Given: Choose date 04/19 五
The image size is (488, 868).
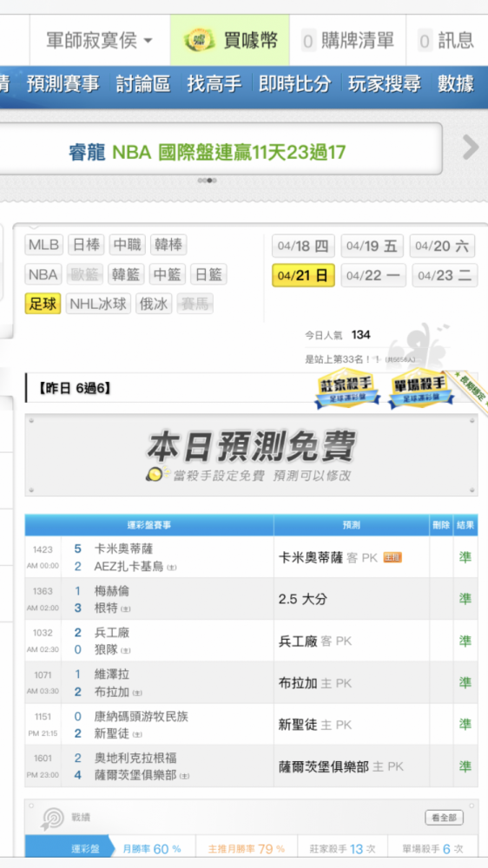Looking at the screenshot, I should click(373, 247).
